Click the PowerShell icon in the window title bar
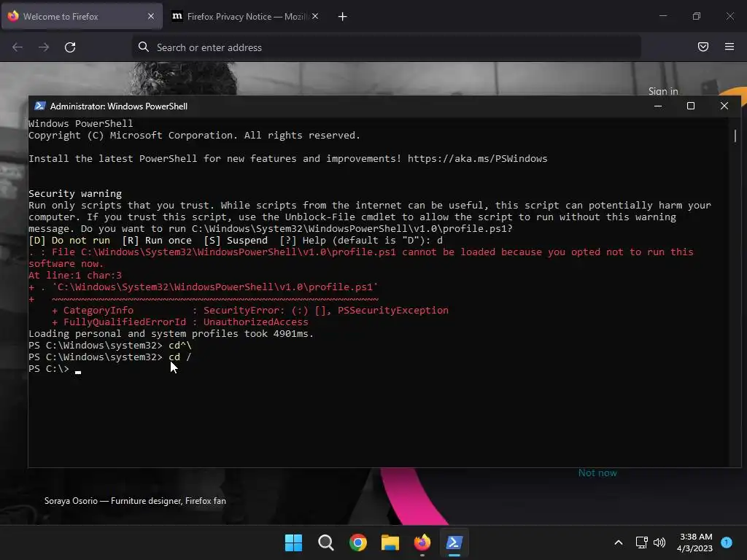Screen dimensions: 747x560 [40, 106]
